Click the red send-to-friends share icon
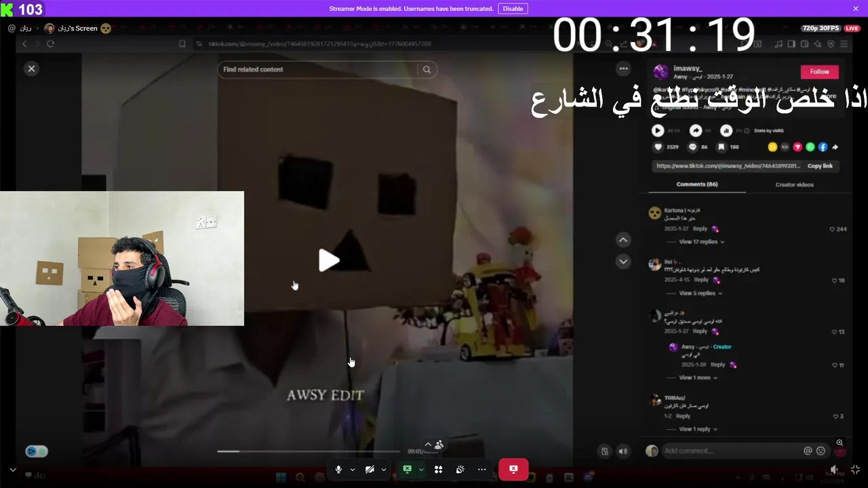868x488 pixels. [797, 147]
